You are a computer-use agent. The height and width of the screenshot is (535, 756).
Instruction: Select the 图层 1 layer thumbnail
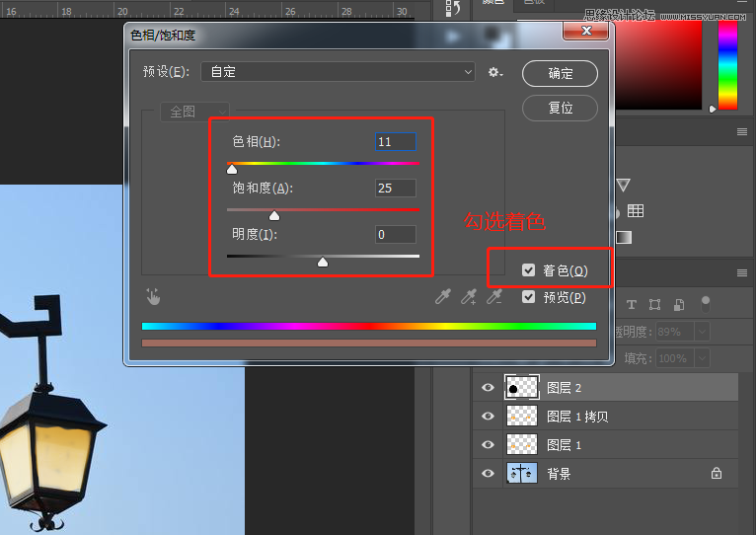coord(522,444)
